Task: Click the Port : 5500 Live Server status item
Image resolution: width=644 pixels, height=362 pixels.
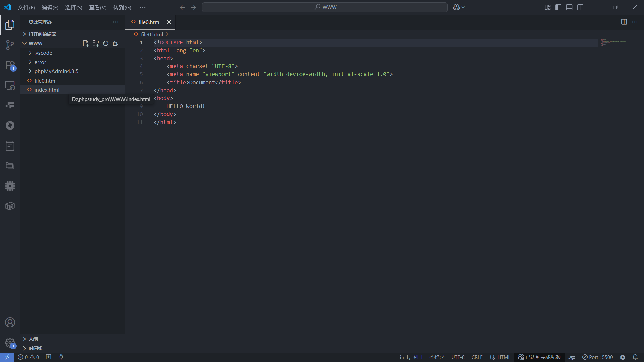Action: pyautogui.click(x=598, y=357)
